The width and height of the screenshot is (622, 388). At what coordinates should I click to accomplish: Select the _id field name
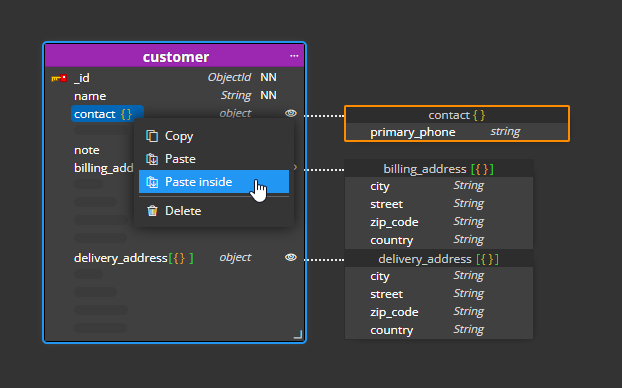(x=82, y=78)
